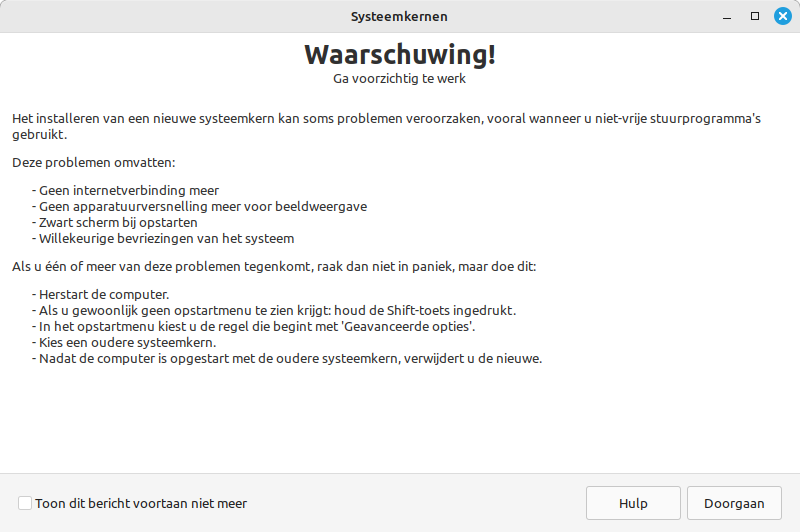Image resolution: width=800 pixels, height=532 pixels.
Task: Click the 'Nadat de computer is opgestart' line
Action: point(287,359)
